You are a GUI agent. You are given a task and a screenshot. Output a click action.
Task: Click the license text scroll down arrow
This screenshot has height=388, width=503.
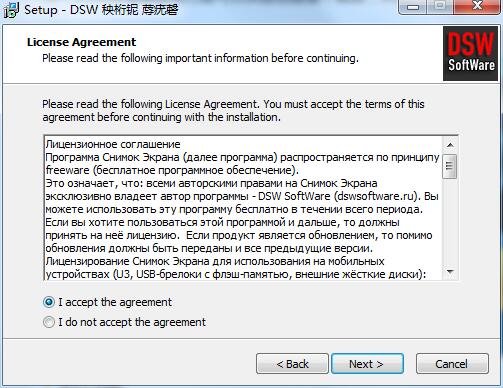[450, 272]
